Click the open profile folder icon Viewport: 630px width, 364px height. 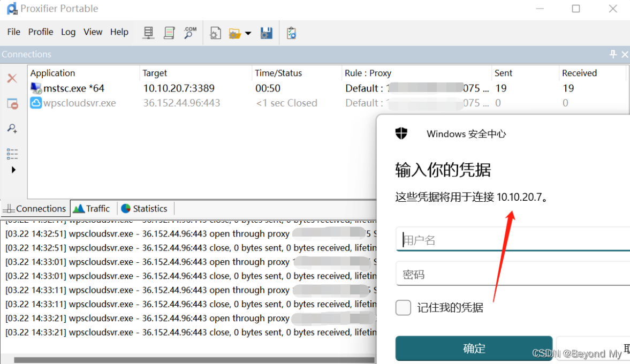tap(234, 33)
